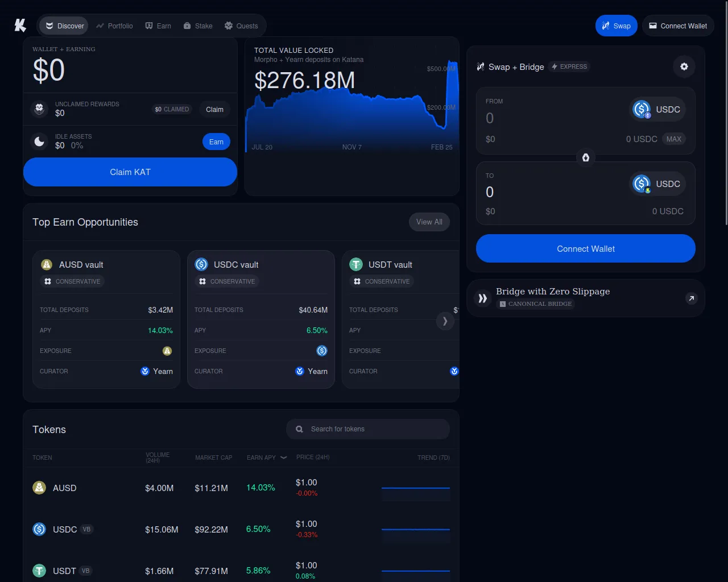Click the search magnifier icon in Tokens
The image size is (728, 582).
tap(299, 429)
